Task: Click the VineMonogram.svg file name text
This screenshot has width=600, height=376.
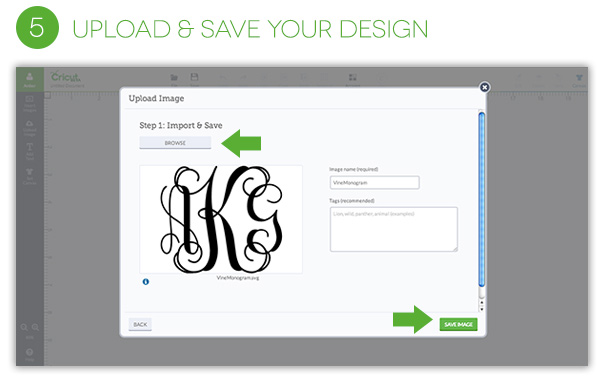Action: (x=238, y=278)
